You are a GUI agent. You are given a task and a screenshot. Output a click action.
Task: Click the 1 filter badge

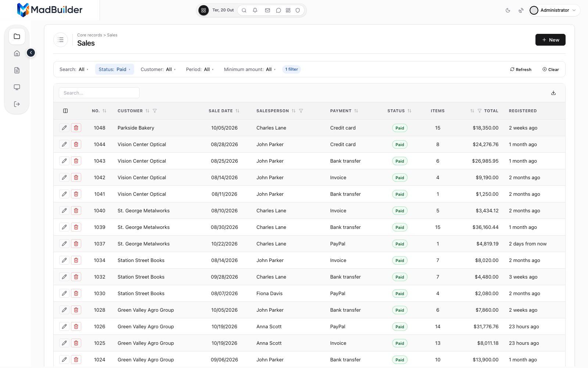click(291, 69)
